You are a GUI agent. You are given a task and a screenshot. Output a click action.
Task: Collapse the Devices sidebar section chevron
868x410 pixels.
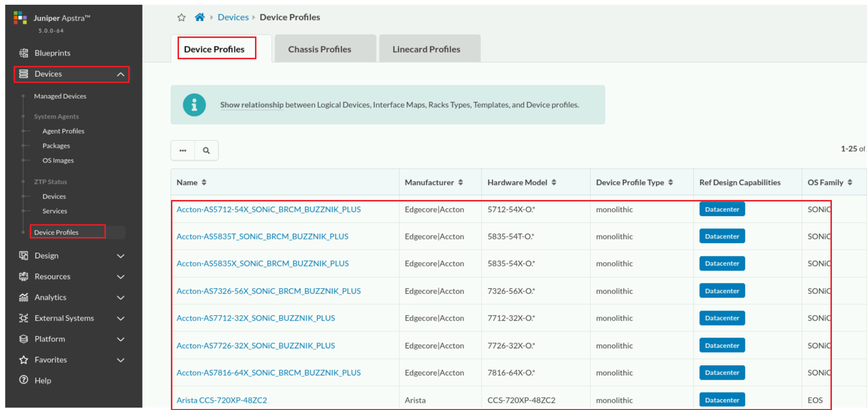point(120,74)
